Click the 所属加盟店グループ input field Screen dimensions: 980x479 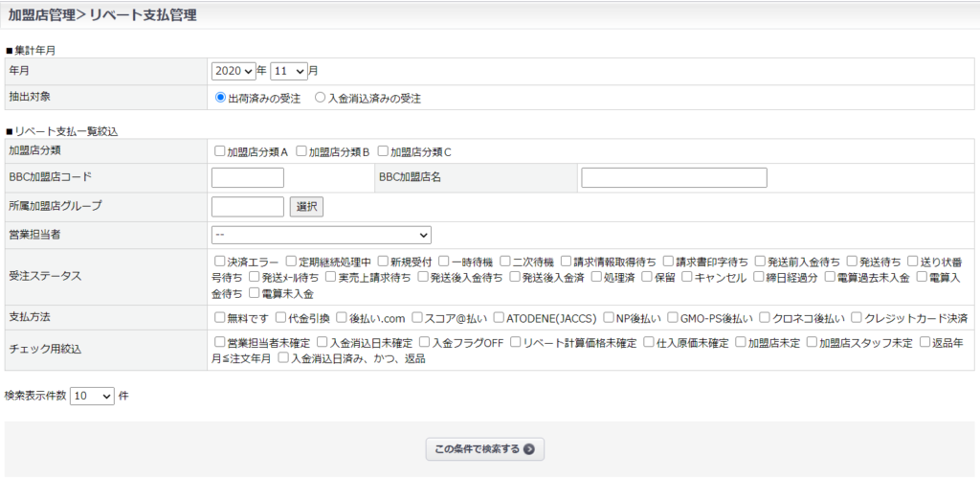(247, 207)
